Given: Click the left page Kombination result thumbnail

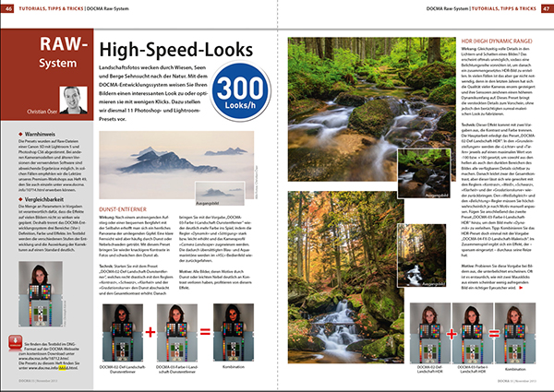Looking at the screenshot, I should (234, 332).
